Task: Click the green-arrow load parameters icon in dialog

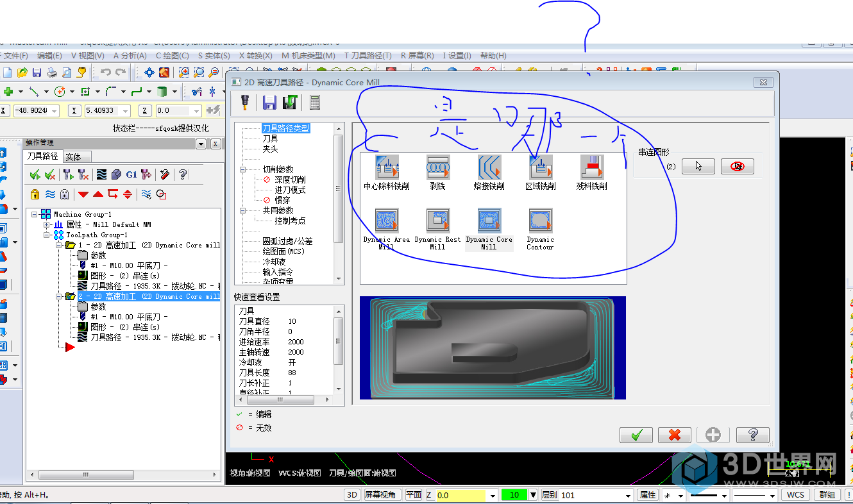Action: pyautogui.click(x=290, y=102)
